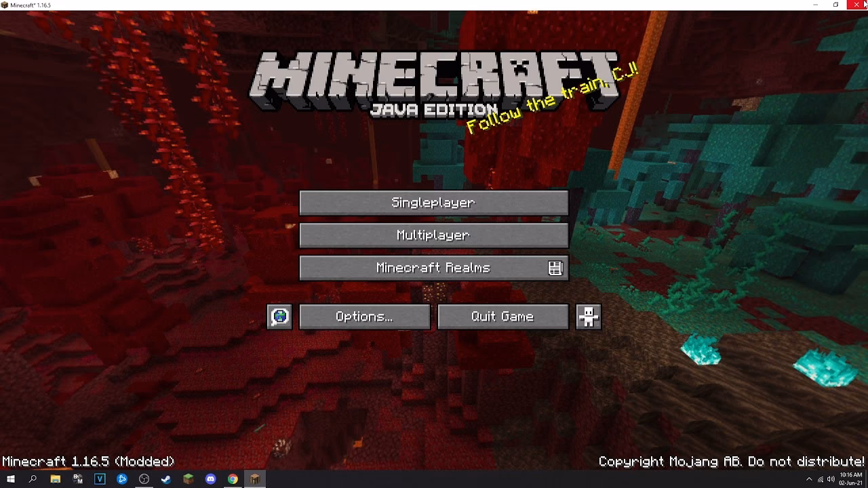Open Steam from the taskbar
Image resolution: width=868 pixels, height=488 pixels.
coord(166,479)
